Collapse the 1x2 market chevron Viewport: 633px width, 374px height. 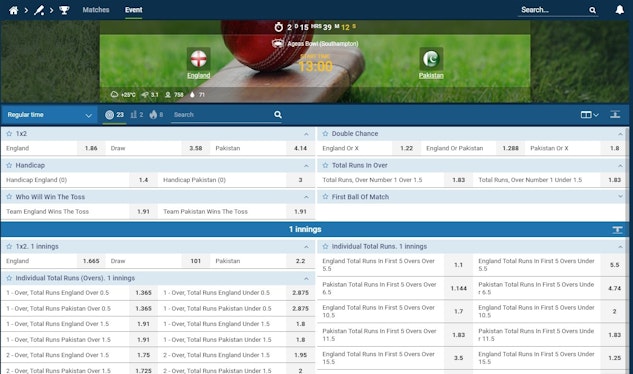click(306, 134)
